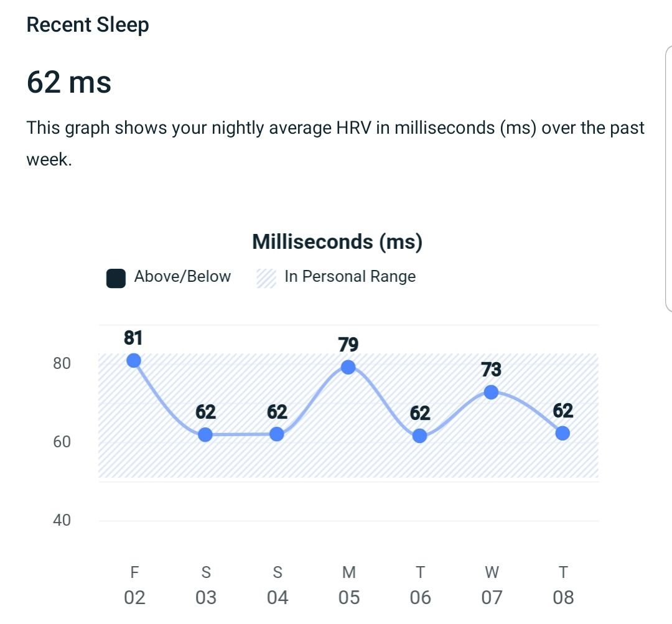Click the Milliseconds (ms) chart title

(337, 242)
